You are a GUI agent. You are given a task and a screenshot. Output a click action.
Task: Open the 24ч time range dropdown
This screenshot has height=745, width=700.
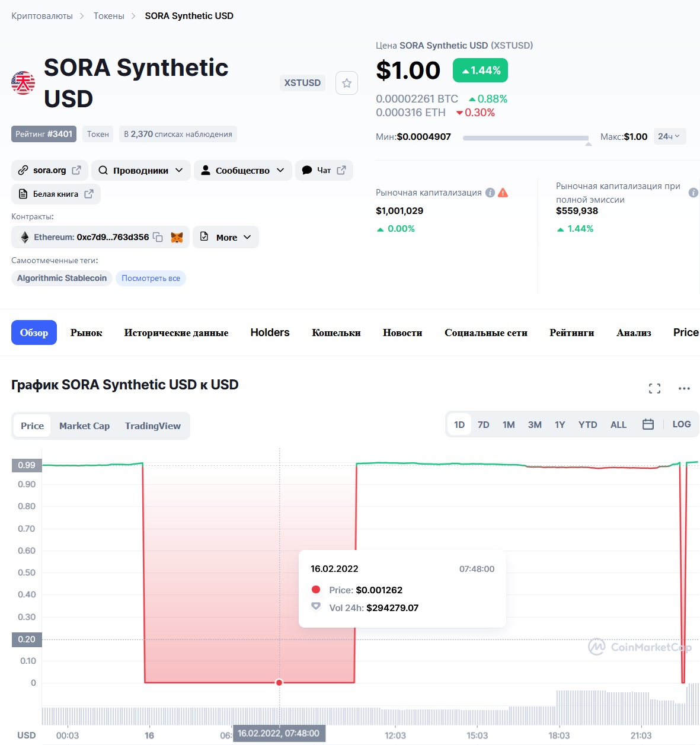[x=670, y=136]
